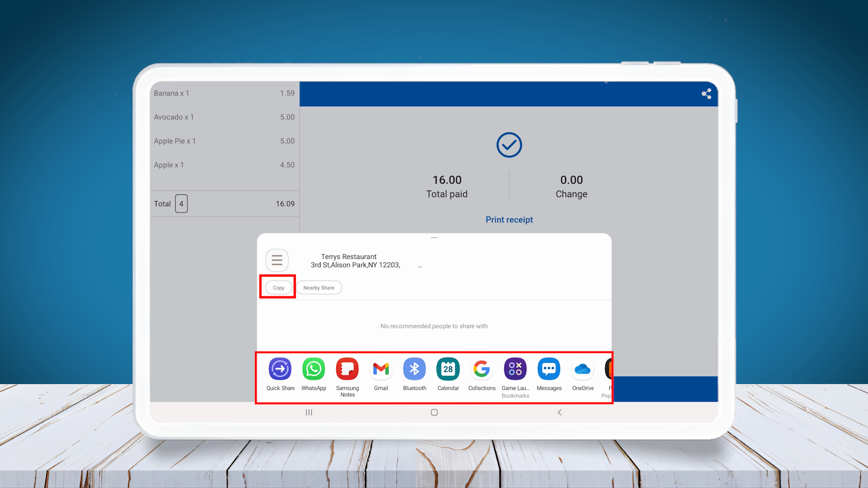The height and width of the screenshot is (488, 868).
Task: Tap the share icon in blue header
Action: coord(706,94)
